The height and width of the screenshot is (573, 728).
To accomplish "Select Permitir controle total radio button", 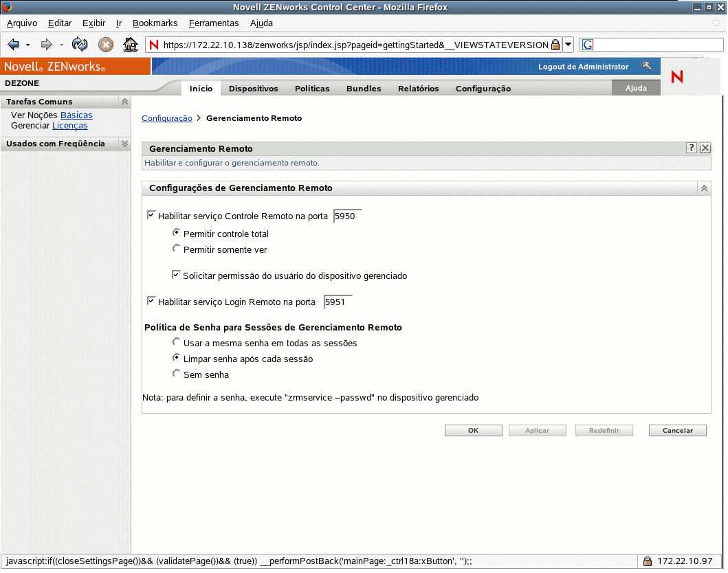I will point(176,232).
